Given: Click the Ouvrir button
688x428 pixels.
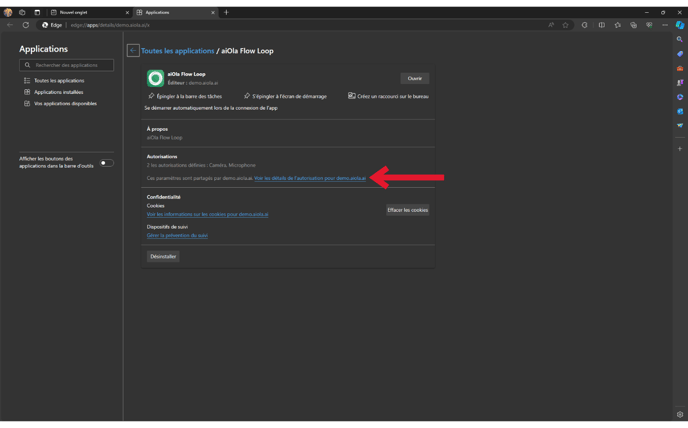Looking at the screenshot, I should (x=415, y=78).
